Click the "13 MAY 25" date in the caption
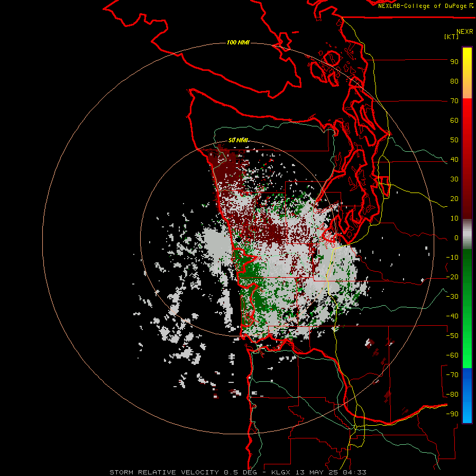This screenshot has height=476, width=476. pos(317,472)
